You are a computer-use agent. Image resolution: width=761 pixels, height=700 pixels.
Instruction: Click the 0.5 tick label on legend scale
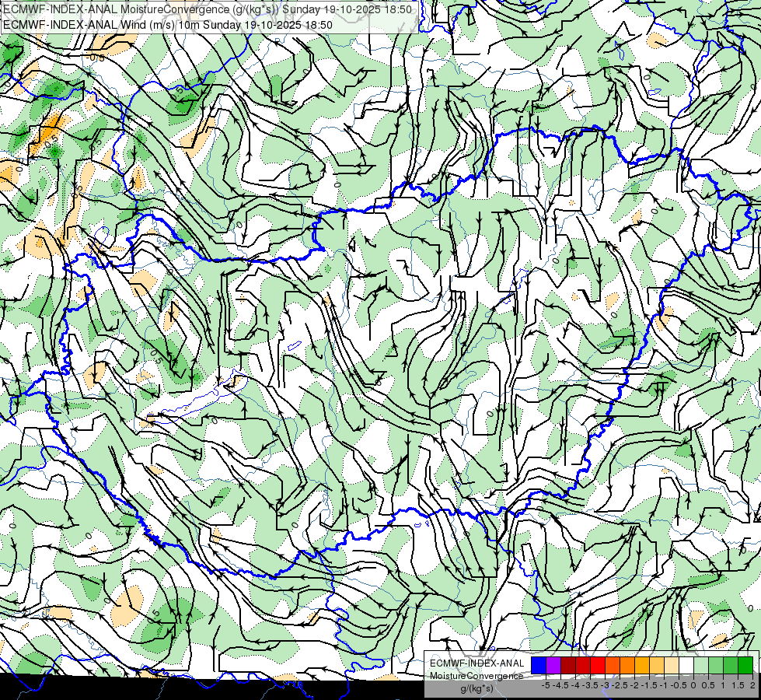coord(708,685)
